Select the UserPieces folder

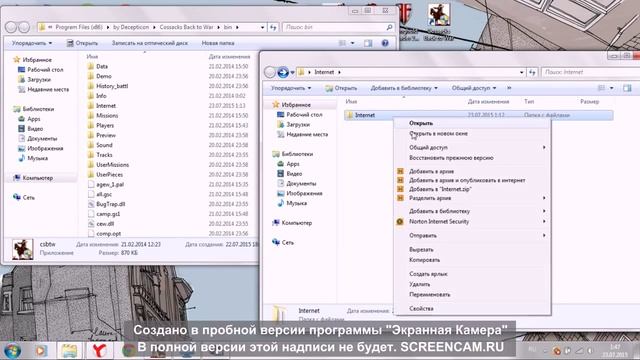click(109, 174)
